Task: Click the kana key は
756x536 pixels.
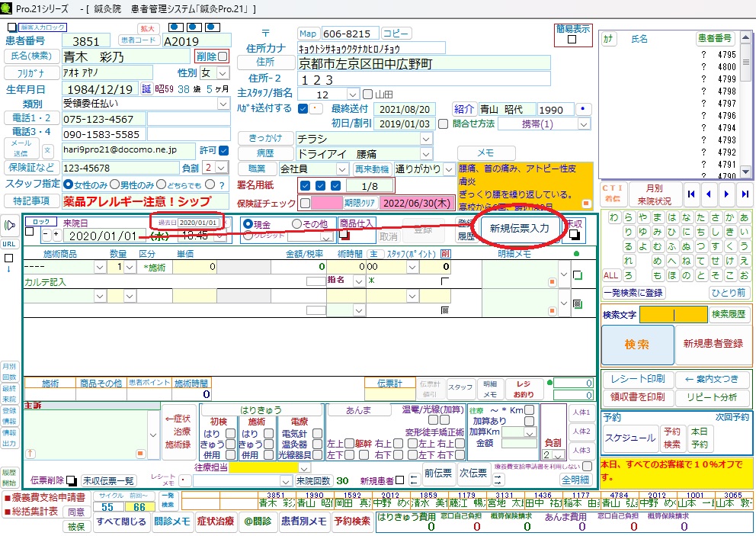Action: 672,217
